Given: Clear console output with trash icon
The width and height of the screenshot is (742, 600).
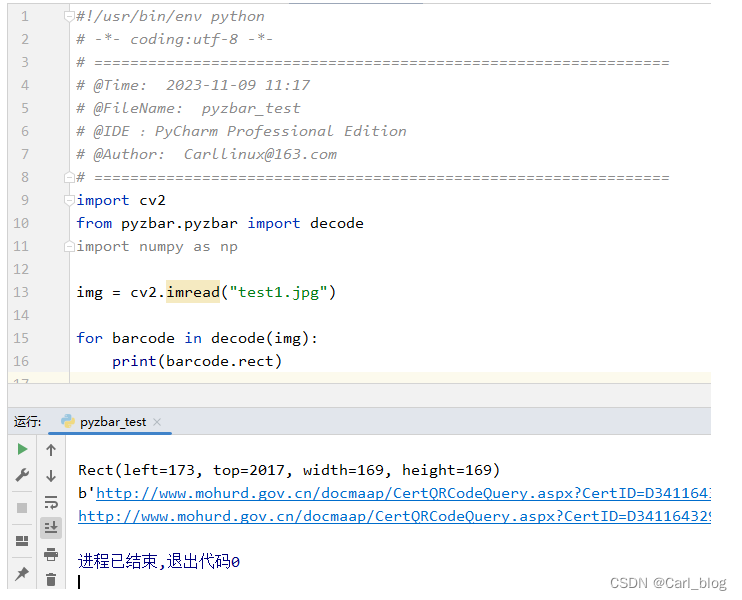Looking at the screenshot, I should tap(51, 579).
